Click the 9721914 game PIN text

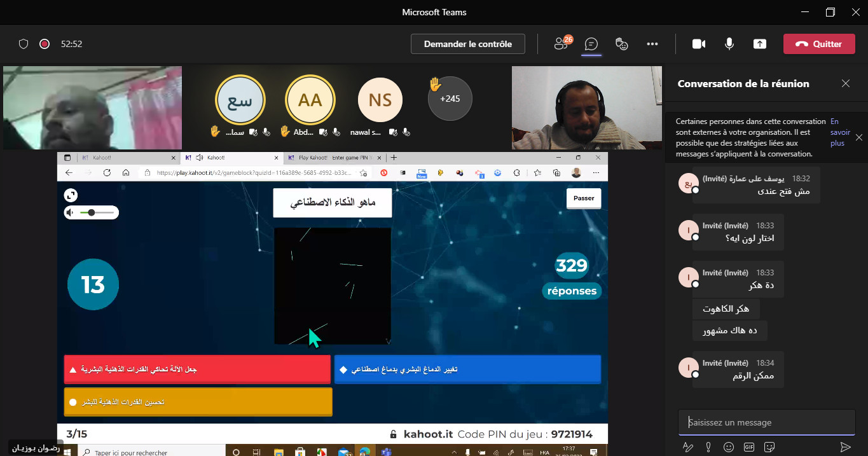click(571, 434)
